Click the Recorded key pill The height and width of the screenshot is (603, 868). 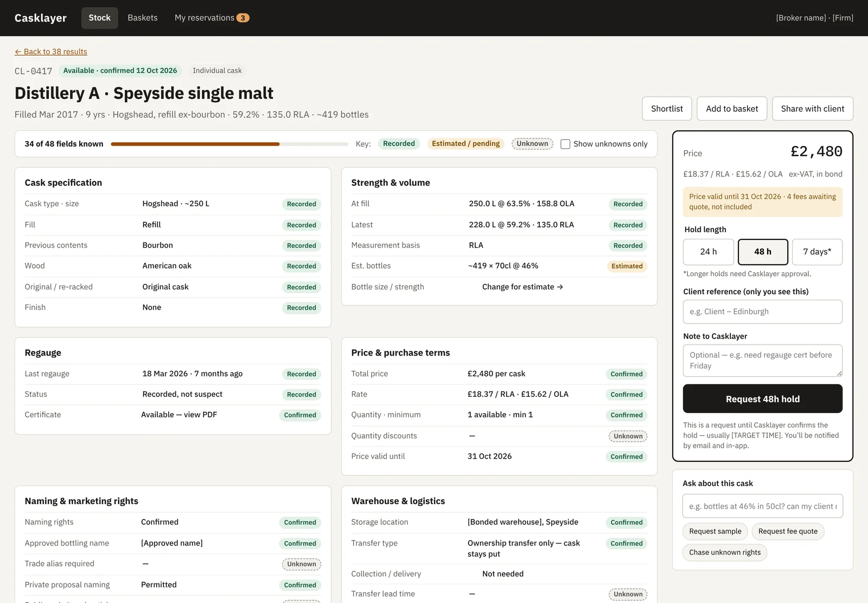(x=399, y=144)
